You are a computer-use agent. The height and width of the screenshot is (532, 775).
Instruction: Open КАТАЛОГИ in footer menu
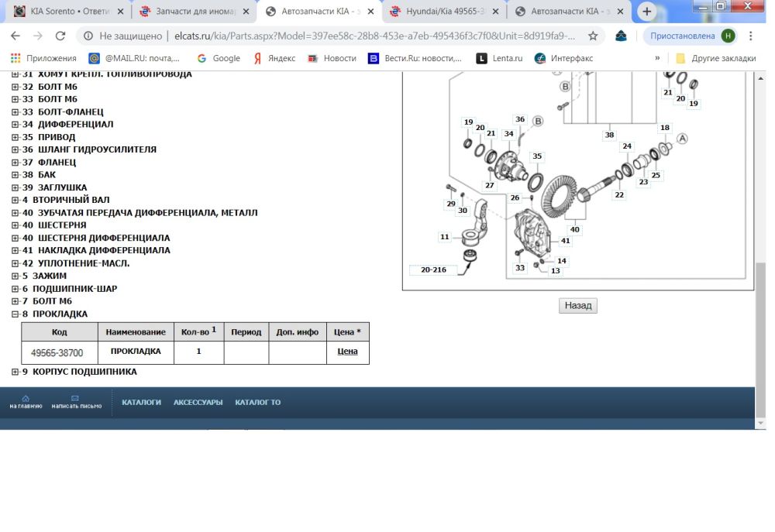(x=141, y=403)
